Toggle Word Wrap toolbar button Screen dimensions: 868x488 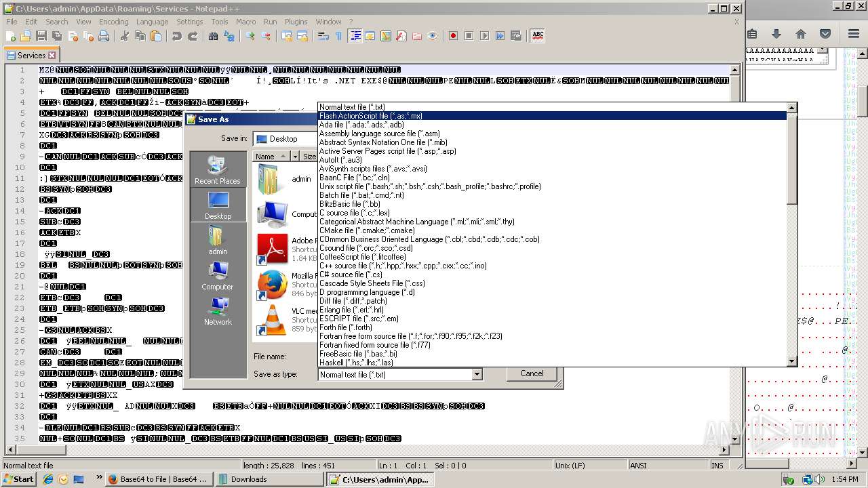tap(323, 36)
